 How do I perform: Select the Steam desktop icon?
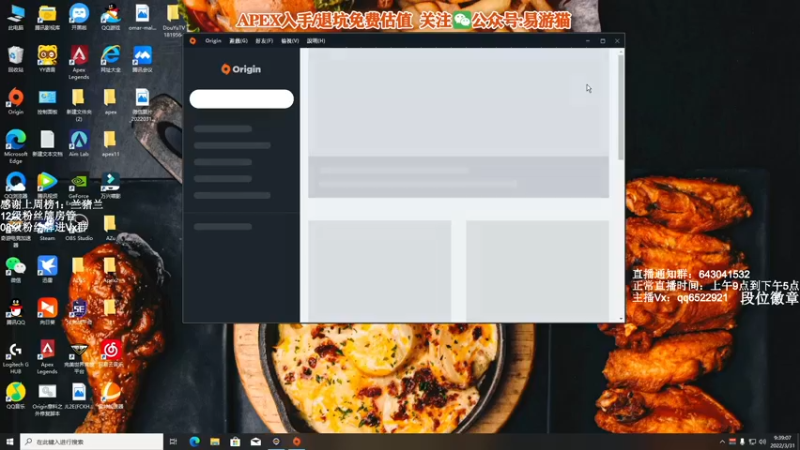click(x=47, y=228)
